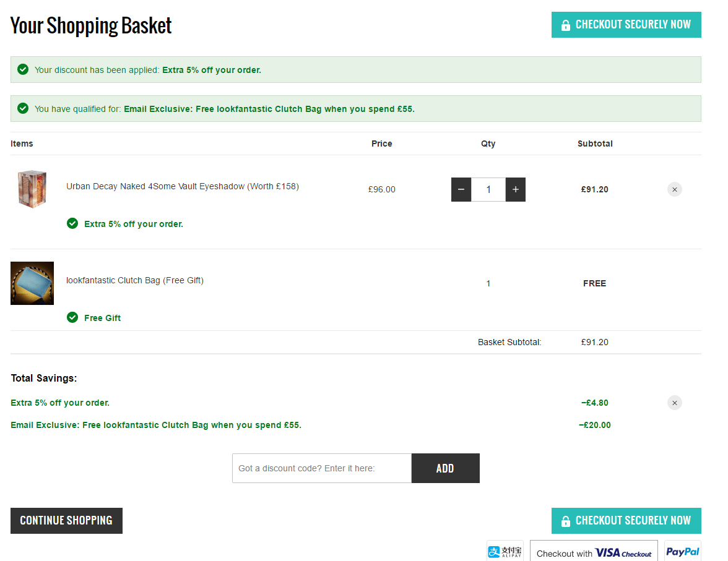
Task: Click Email Exclusive savings line text
Action: click(156, 425)
